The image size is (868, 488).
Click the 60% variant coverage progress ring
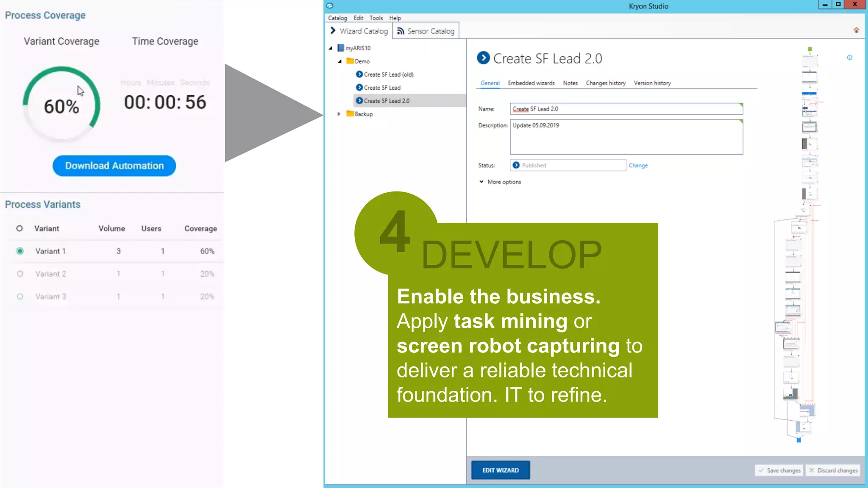coord(62,104)
